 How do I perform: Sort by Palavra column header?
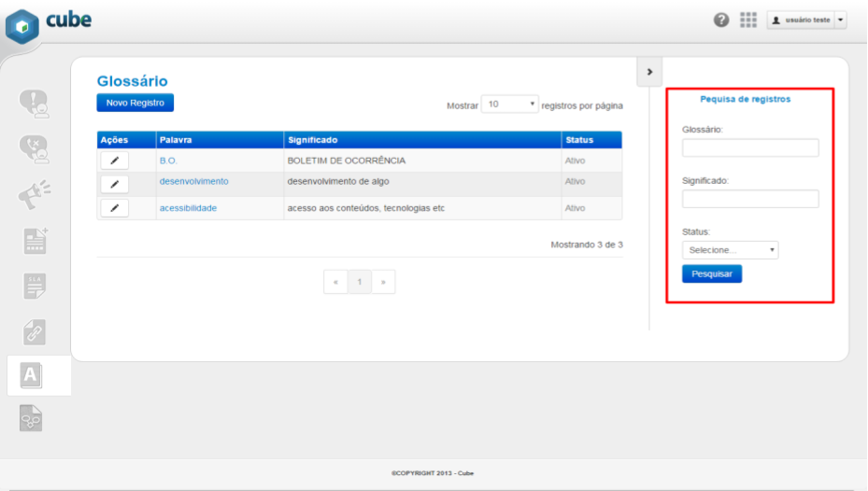[220, 140]
